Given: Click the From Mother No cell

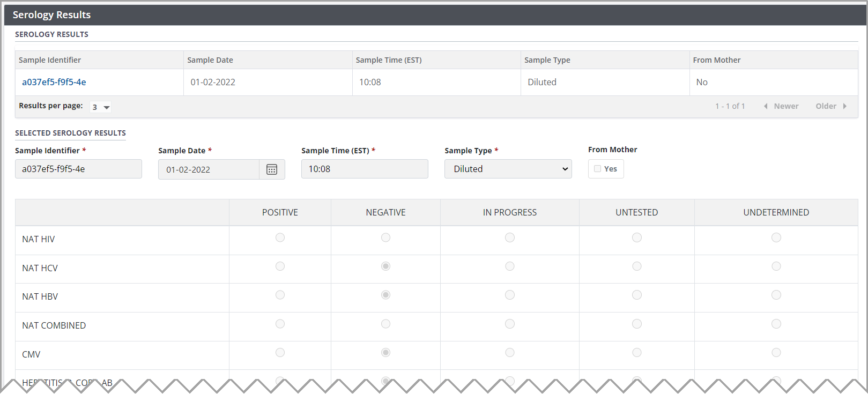Looking at the screenshot, I should point(774,82).
